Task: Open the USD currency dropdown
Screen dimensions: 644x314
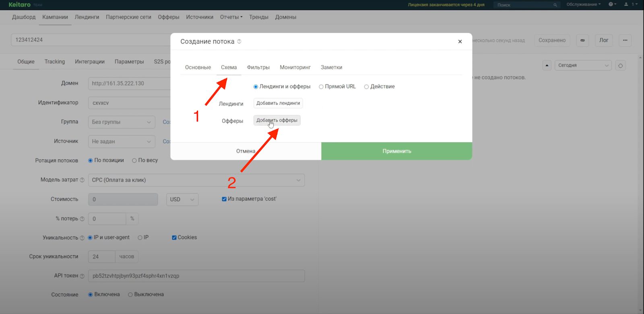Action: click(182, 199)
